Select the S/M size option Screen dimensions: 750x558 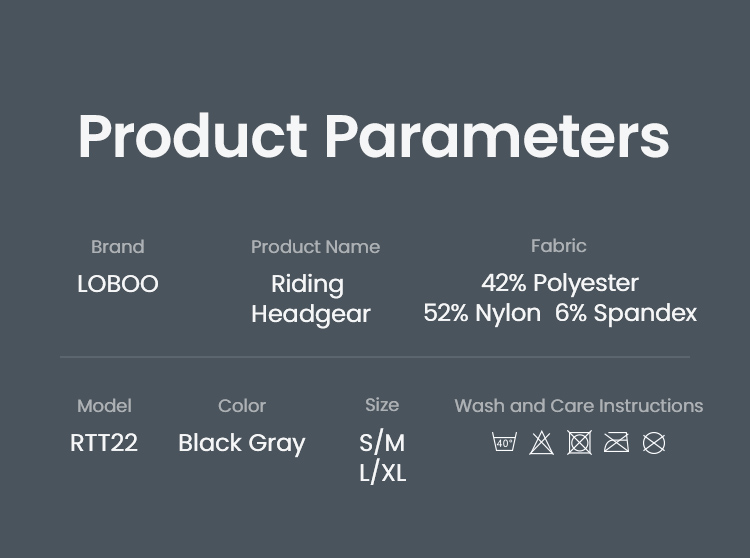(x=382, y=443)
